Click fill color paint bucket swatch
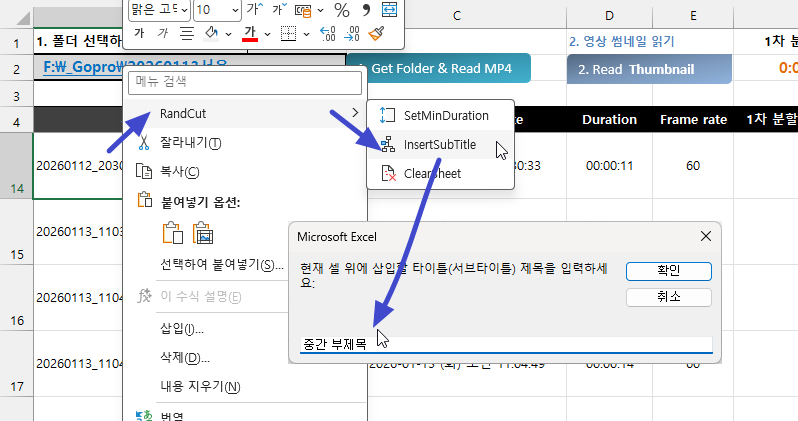Viewport: 798px width, 421px height. pos(211,34)
